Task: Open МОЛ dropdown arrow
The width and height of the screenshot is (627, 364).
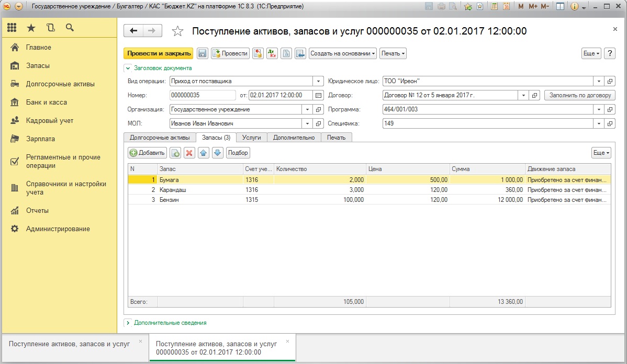Action: coord(307,123)
